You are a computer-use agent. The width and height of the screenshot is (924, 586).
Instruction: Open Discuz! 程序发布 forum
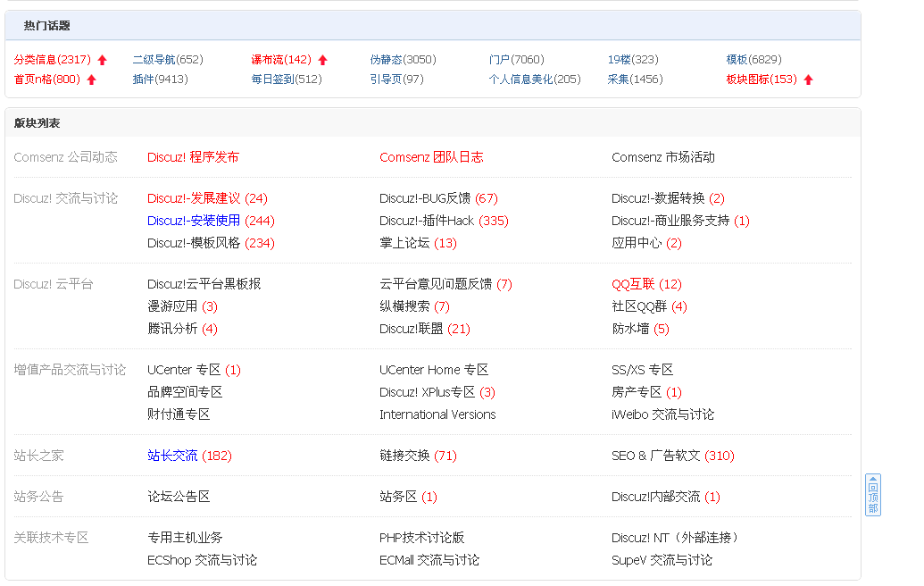pos(194,157)
